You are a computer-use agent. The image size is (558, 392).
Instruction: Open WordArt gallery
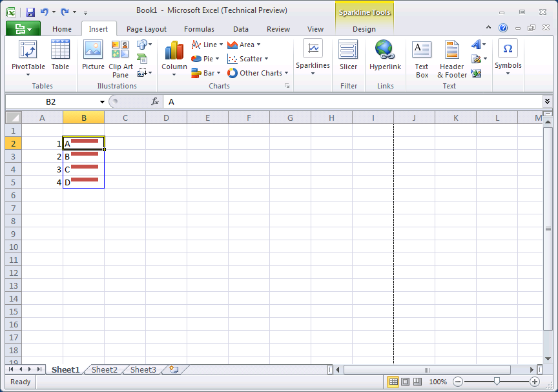click(x=479, y=45)
